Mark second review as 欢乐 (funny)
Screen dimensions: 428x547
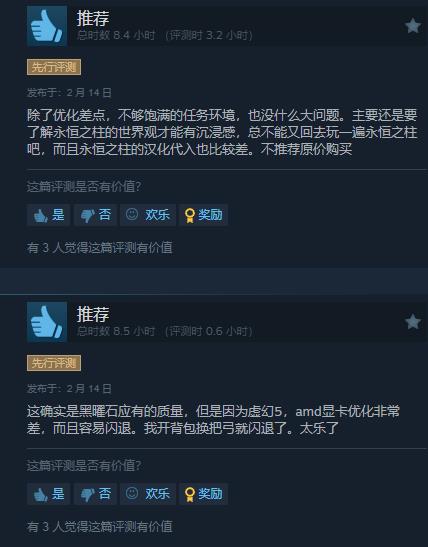(148, 494)
